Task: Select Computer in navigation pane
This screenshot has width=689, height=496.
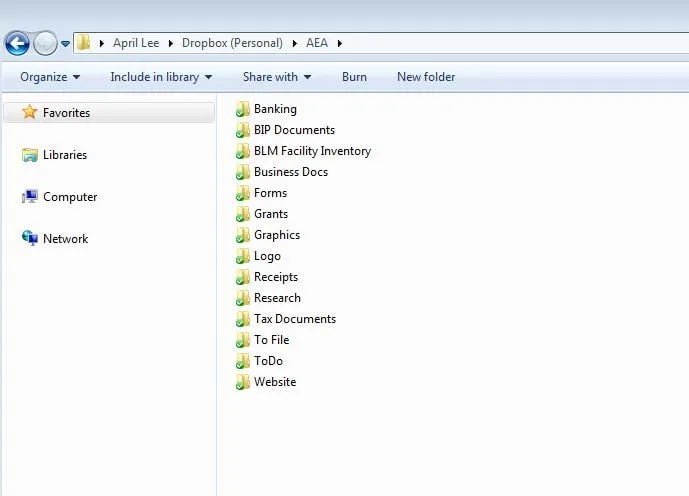Action: [x=70, y=197]
